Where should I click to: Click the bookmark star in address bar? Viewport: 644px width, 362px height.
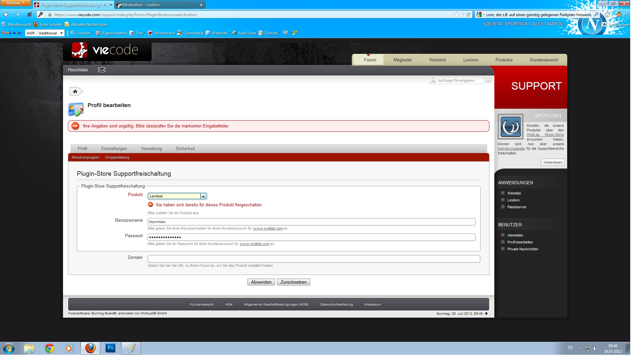(456, 14)
